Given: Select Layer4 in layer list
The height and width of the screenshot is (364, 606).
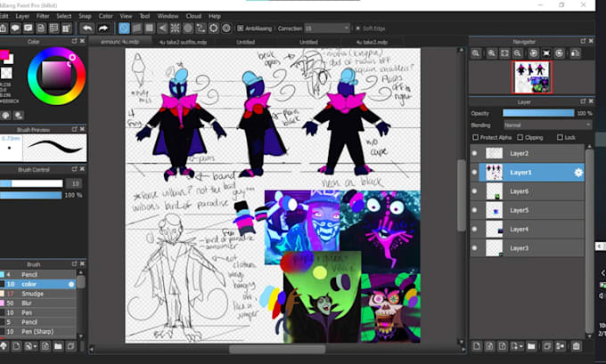Looking at the screenshot, I should (x=528, y=230).
